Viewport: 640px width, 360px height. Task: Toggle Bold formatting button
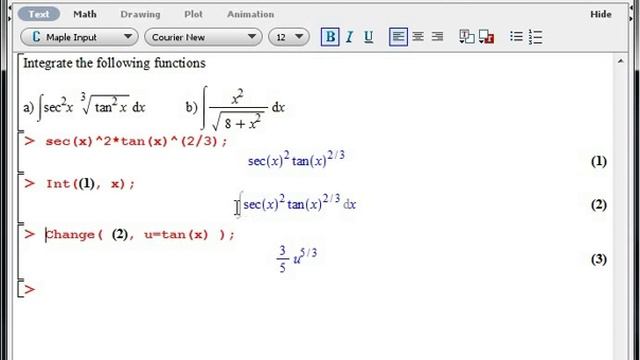coord(330,37)
